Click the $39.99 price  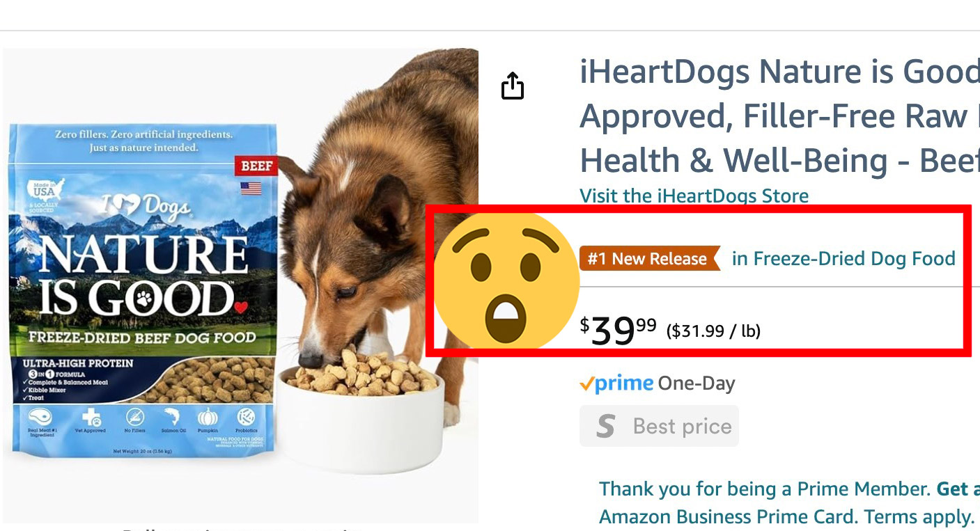(618, 330)
